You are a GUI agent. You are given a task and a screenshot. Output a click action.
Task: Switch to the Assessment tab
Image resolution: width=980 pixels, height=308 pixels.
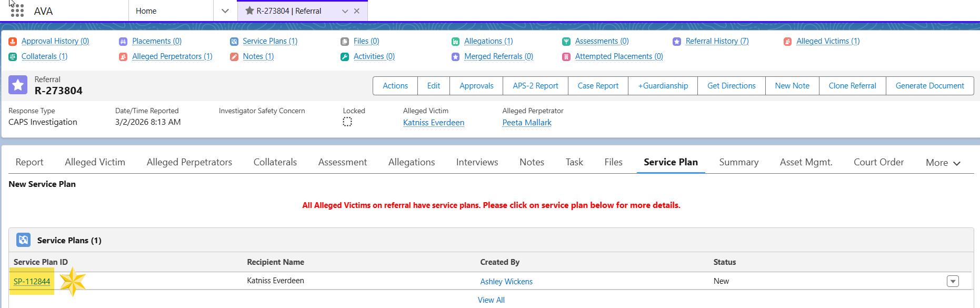click(343, 162)
